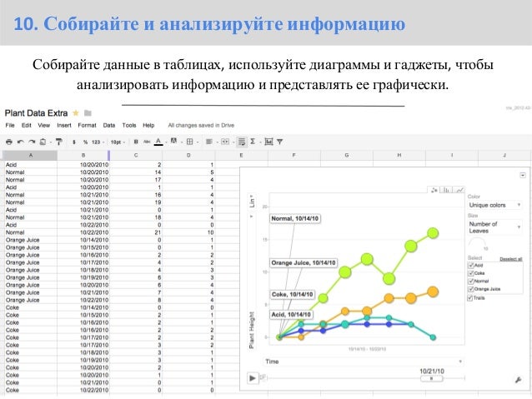Screen dimensions: 532x399
Task: Open the Data menu
Action: 109,125
